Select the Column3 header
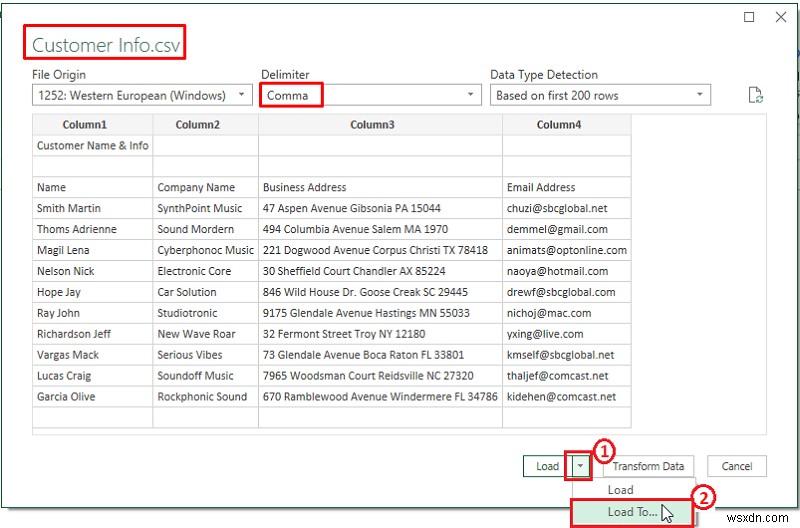 [x=381, y=124]
